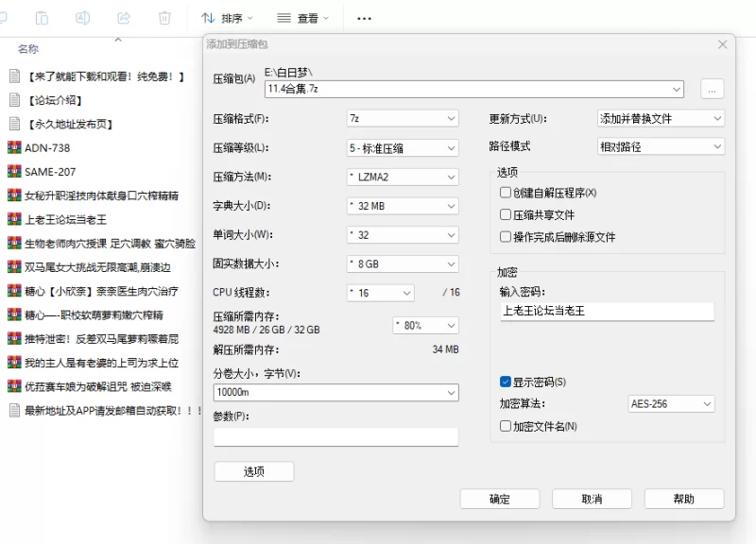Screen dimensions: 756x544
Task: Click the share icon in the Explorer toolbar
Action: (123, 18)
